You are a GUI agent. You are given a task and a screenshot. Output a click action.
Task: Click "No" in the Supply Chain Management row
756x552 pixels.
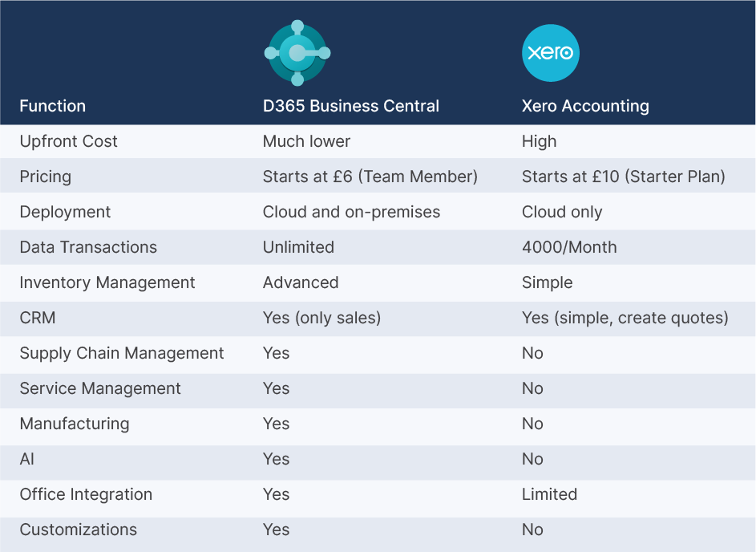tap(533, 353)
